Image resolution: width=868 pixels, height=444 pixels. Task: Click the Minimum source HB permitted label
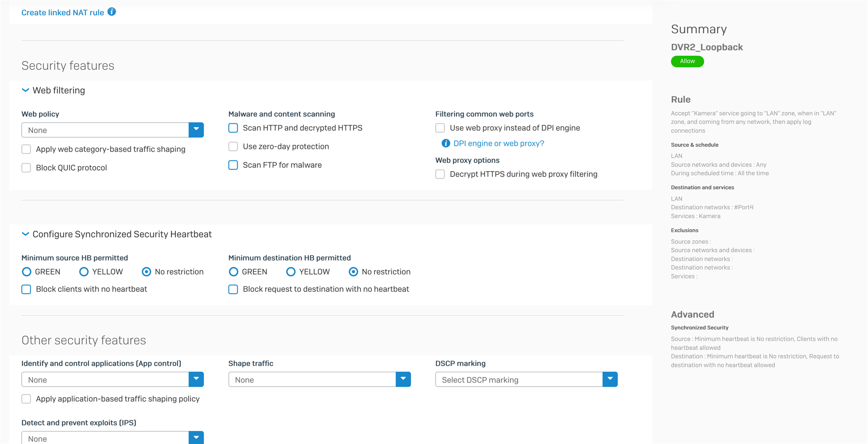point(74,258)
